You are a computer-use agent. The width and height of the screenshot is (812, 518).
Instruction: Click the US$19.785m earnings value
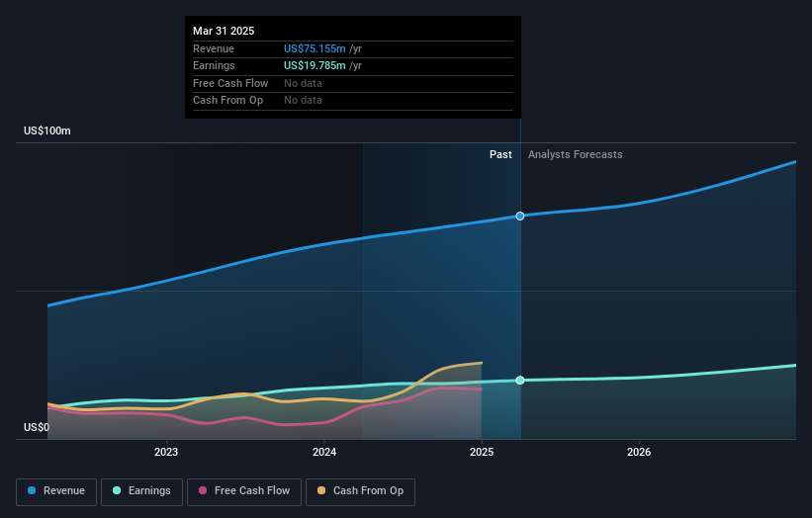point(315,65)
